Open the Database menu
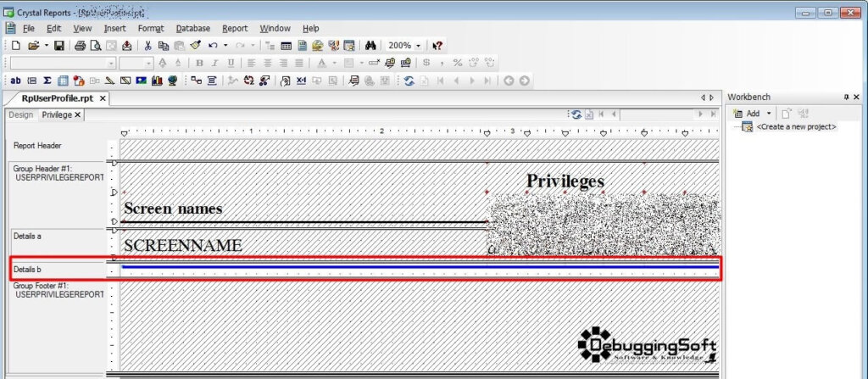The image size is (868, 379). (192, 28)
